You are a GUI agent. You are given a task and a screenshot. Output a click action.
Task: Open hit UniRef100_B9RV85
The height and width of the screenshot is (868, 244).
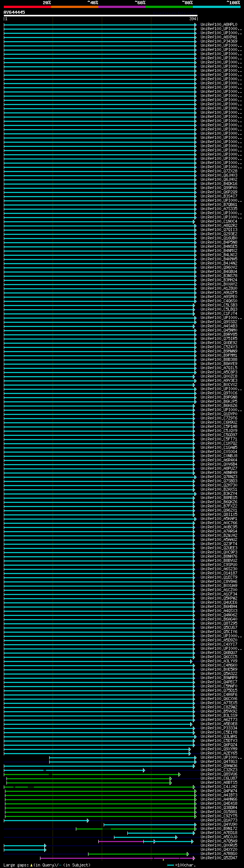[x=219, y=335]
